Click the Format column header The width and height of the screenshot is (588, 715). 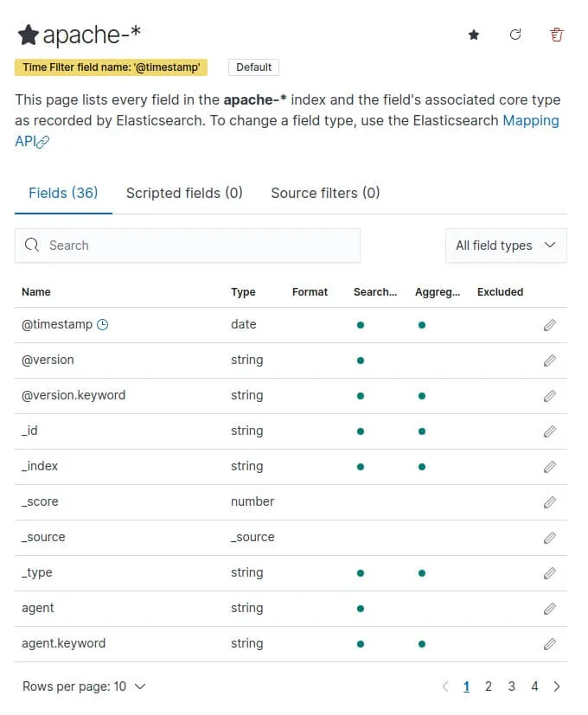pyautogui.click(x=310, y=292)
